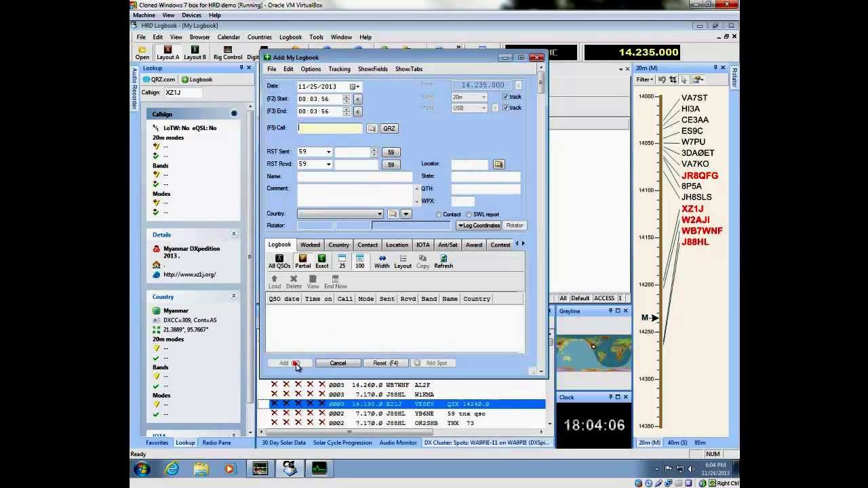The image size is (868, 488).
Task: Adjust column Width in the Logbook tab
Action: pos(382,262)
